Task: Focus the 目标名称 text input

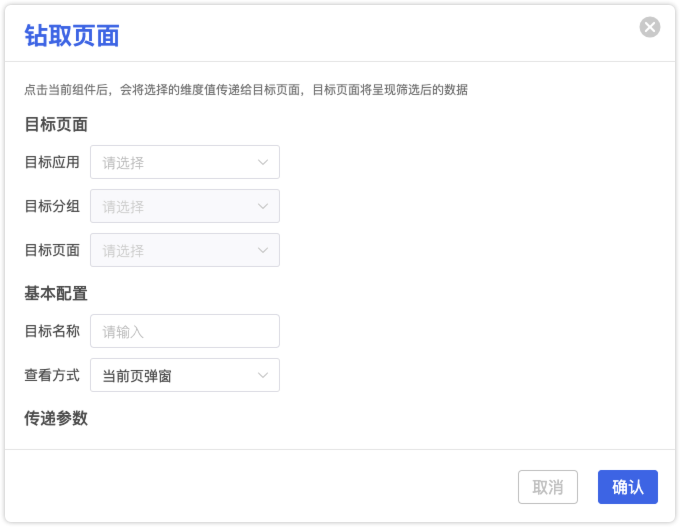Action: click(x=185, y=331)
